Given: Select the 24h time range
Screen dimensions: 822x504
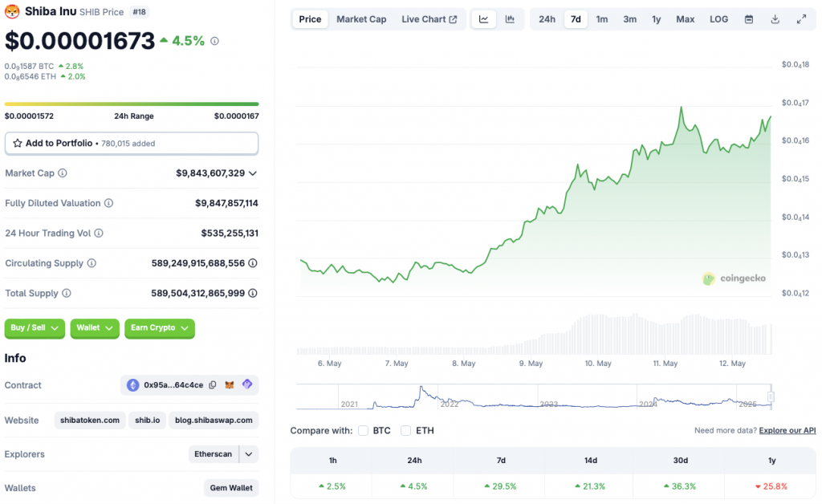Looking at the screenshot, I should 547,19.
